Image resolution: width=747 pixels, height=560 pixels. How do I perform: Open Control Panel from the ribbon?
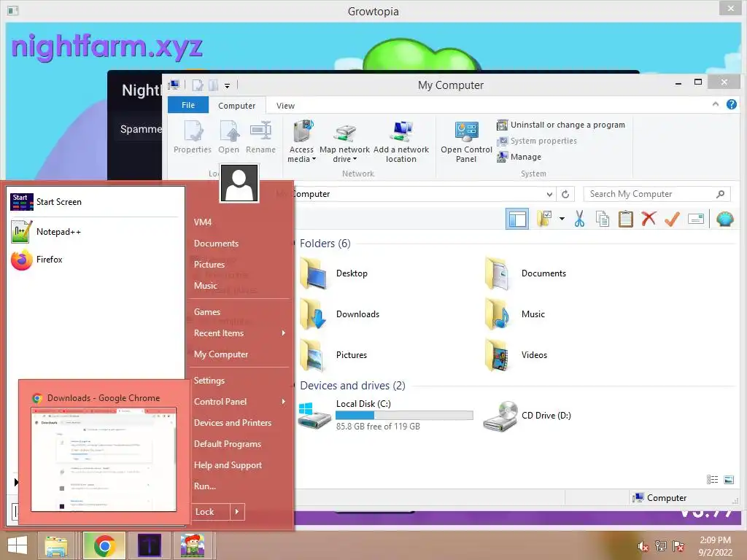[x=466, y=141]
